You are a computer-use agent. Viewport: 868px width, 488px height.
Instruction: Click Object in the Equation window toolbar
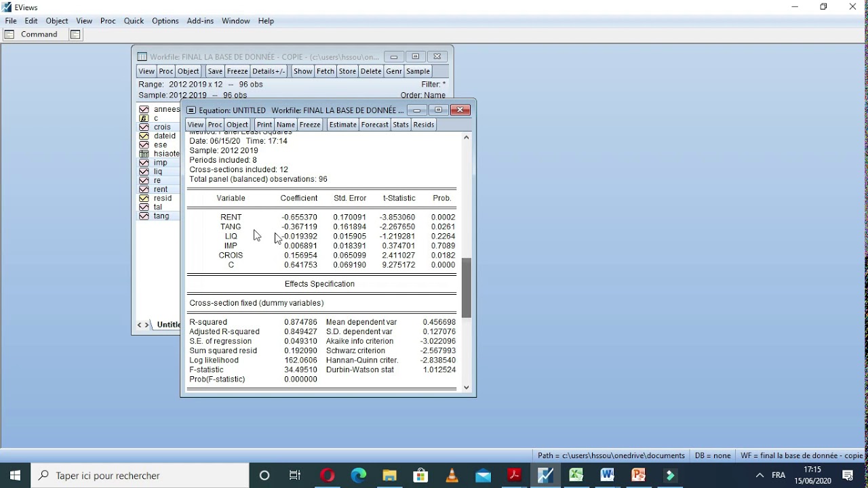pyautogui.click(x=237, y=125)
